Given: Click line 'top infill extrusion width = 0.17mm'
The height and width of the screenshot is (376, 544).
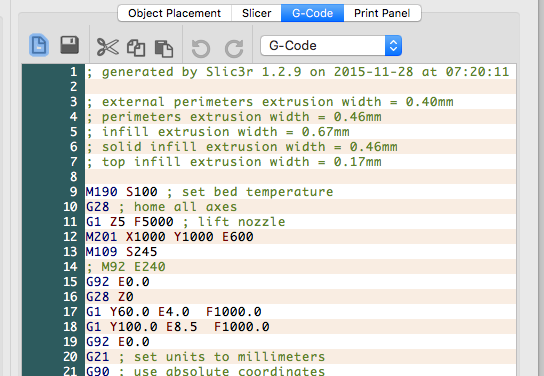Looking at the screenshot, I should pyautogui.click(x=233, y=161).
